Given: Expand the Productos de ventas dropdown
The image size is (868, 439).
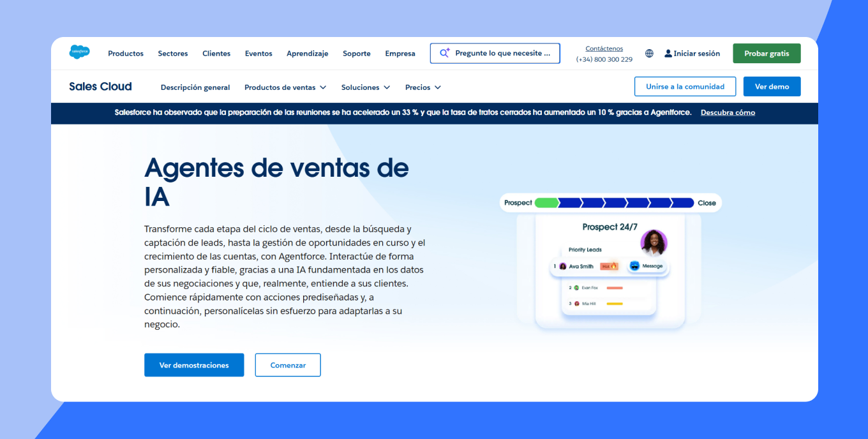Looking at the screenshot, I should coord(285,87).
